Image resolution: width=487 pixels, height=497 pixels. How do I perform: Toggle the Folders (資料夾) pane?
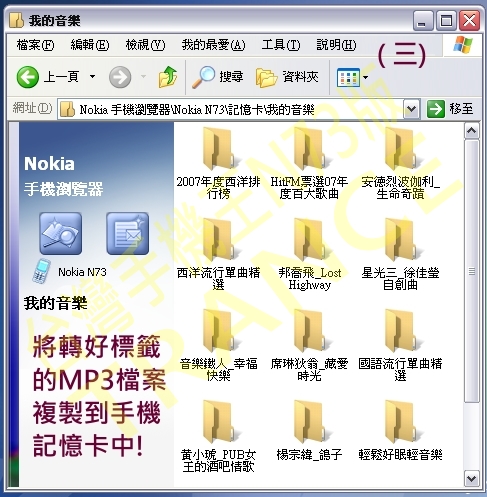[287, 77]
